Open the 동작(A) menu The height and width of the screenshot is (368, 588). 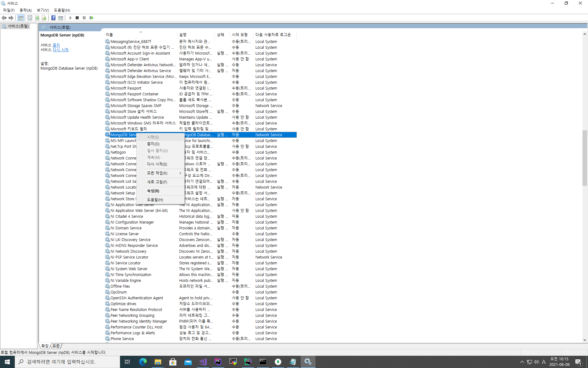tap(26, 10)
